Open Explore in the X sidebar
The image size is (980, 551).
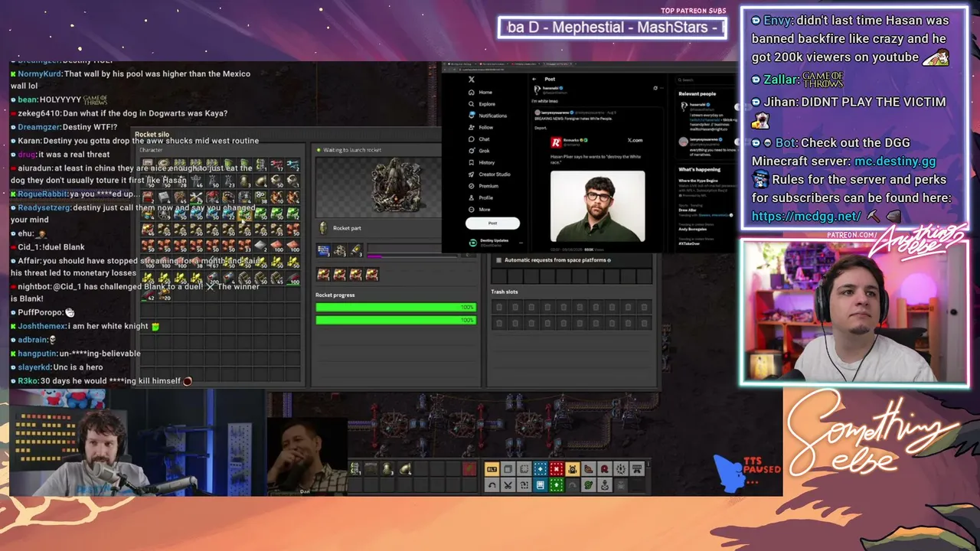pos(482,104)
